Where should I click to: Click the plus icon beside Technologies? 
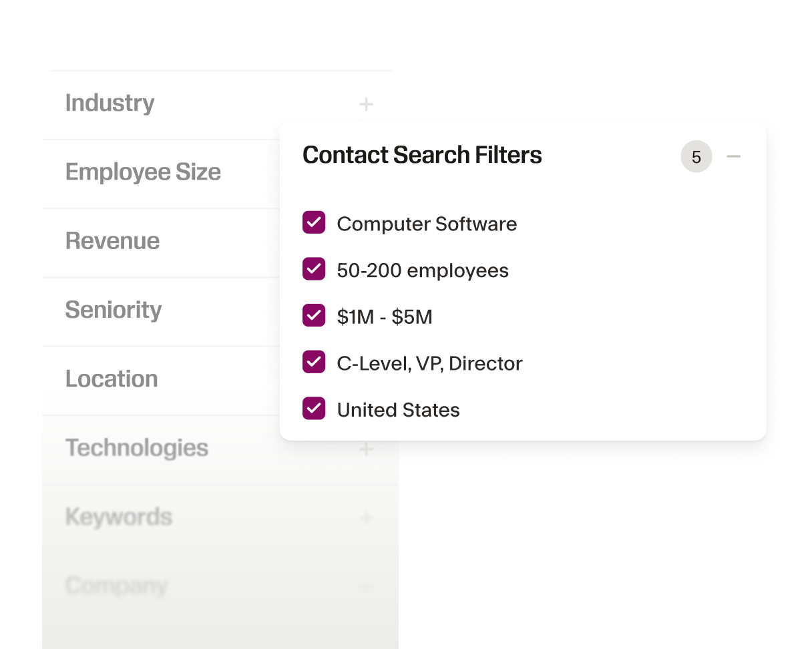coord(366,449)
